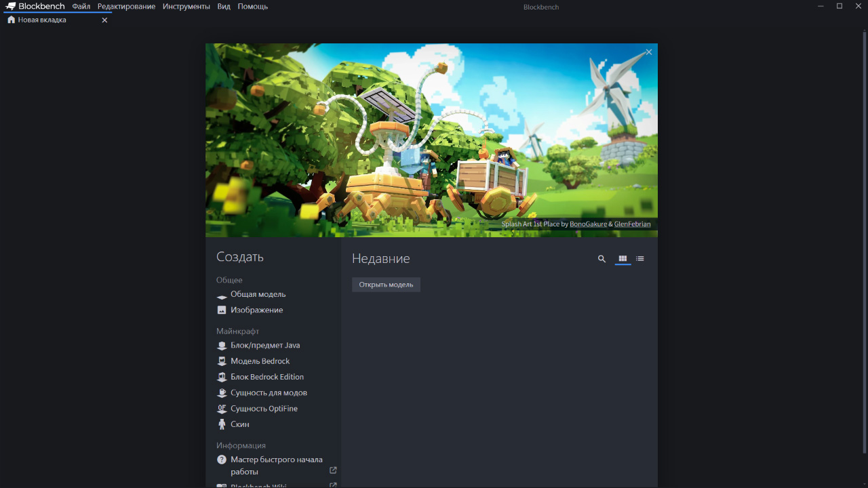The image size is (868, 488).
Task: Click the Блок/предмет Java icon
Action: click(222, 346)
